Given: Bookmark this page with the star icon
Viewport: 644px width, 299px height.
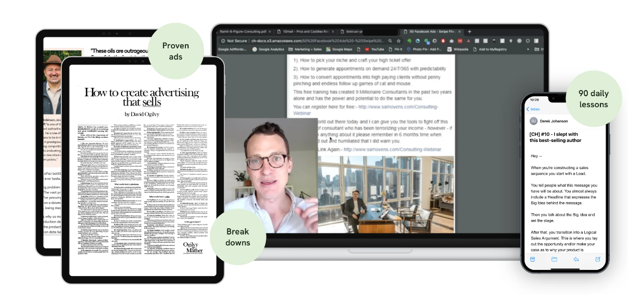Looking at the screenshot, I should tap(398, 41).
